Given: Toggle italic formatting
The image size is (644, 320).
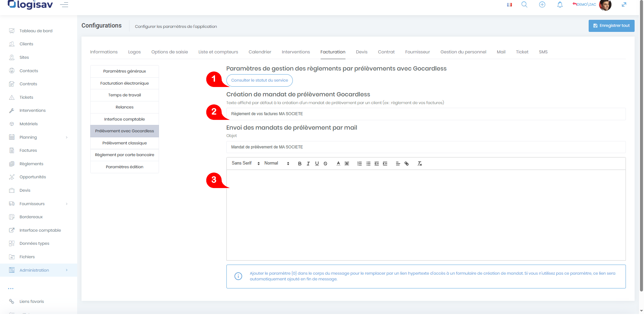Looking at the screenshot, I should coord(308,164).
